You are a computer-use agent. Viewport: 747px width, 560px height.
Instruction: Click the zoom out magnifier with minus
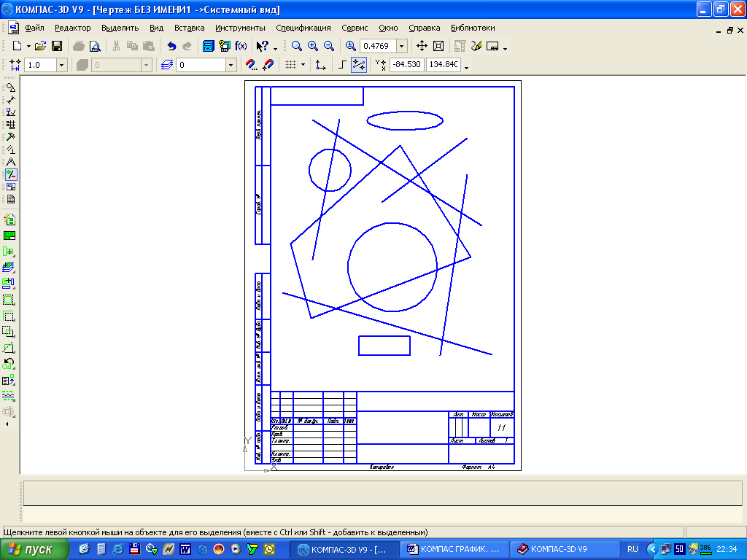point(329,46)
